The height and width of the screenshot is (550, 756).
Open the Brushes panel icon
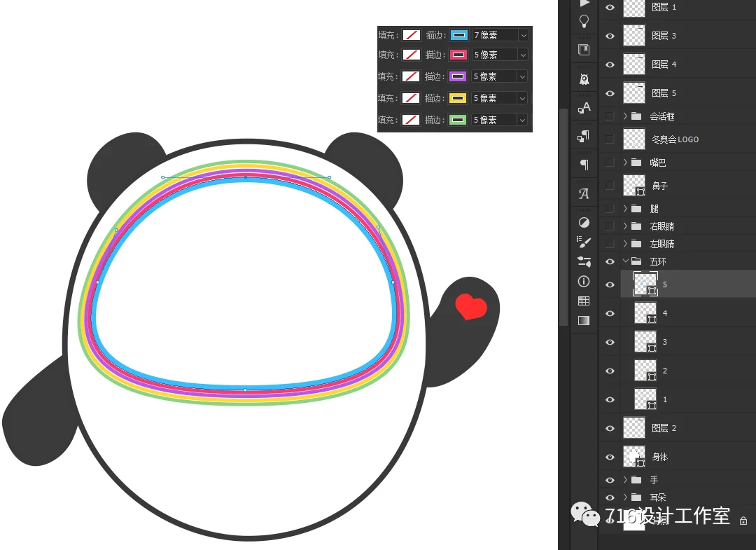click(584, 242)
